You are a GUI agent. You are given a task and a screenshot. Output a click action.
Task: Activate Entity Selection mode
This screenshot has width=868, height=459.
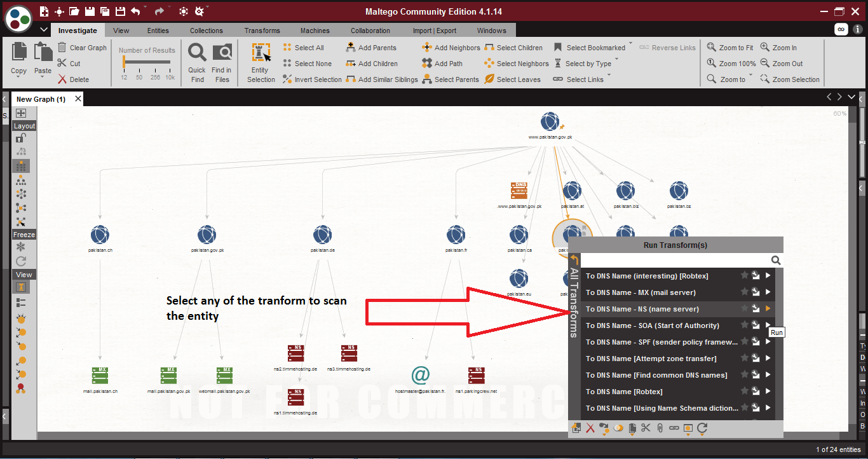[x=261, y=62]
